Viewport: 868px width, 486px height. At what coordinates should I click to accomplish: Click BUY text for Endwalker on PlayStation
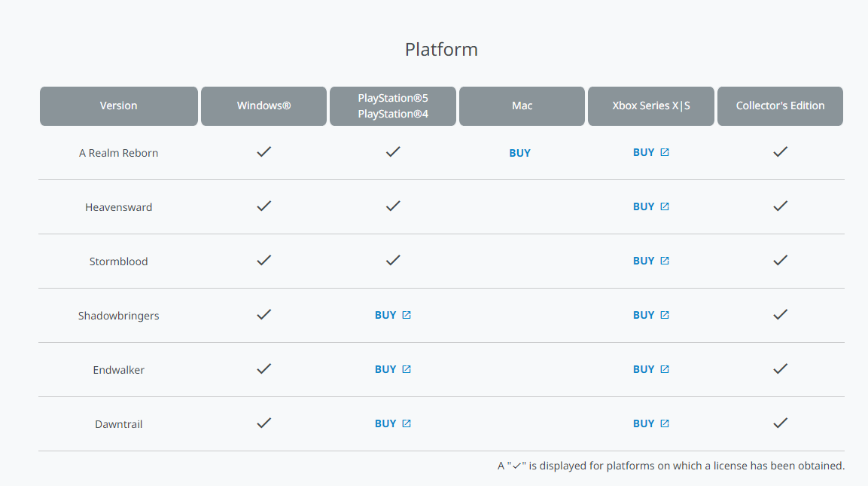click(385, 369)
